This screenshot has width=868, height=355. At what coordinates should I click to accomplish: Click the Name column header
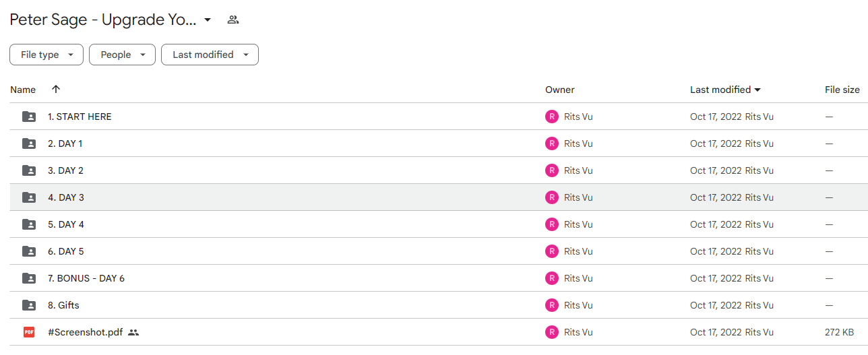[x=23, y=90]
